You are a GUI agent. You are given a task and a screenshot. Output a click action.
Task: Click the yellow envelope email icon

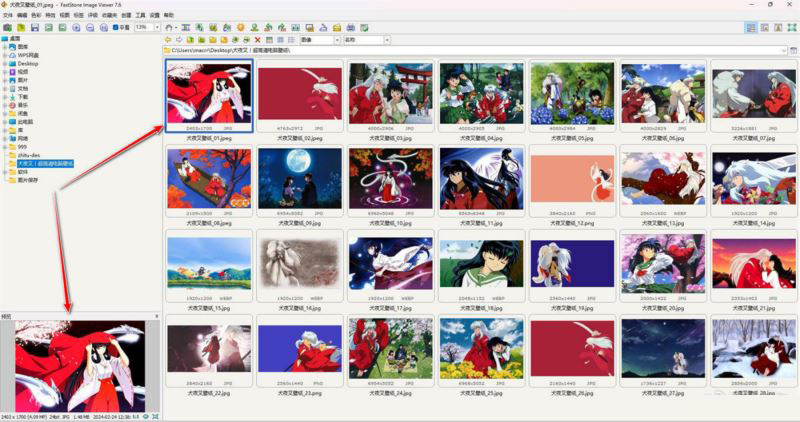337,28
